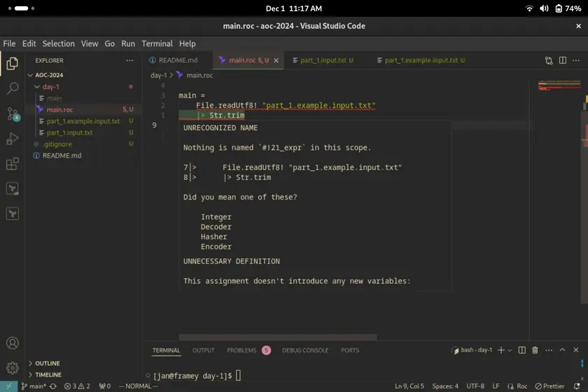Click Ln 9, Col 5 status item
Screen dimensions: 588x392
[x=409, y=386]
